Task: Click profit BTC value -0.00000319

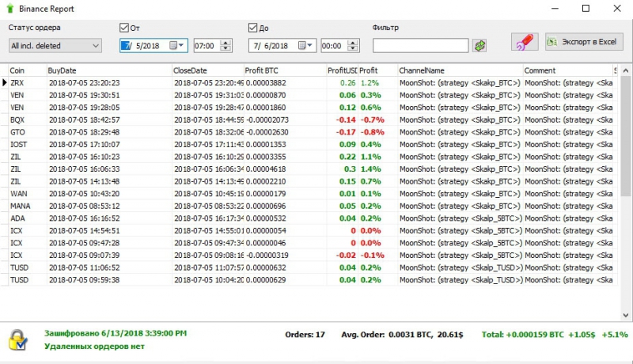Action: click(x=267, y=256)
